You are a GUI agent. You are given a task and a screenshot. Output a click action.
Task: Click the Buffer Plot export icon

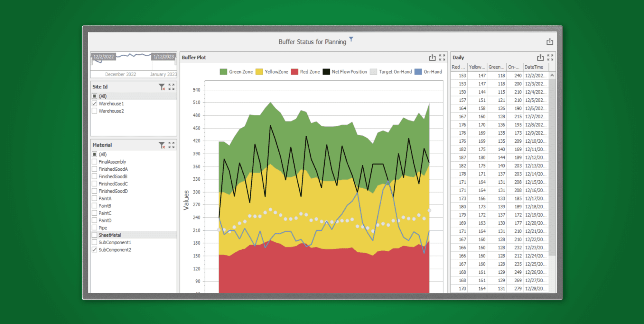click(x=432, y=58)
